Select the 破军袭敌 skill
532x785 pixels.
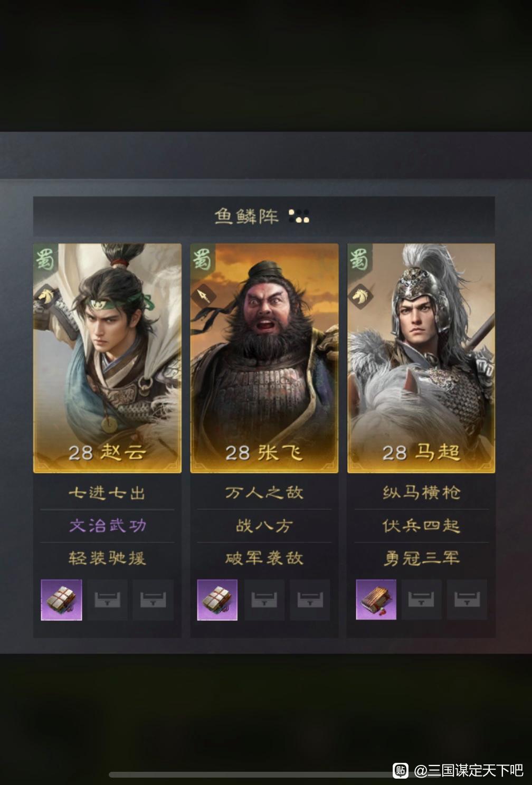[x=264, y=559]
